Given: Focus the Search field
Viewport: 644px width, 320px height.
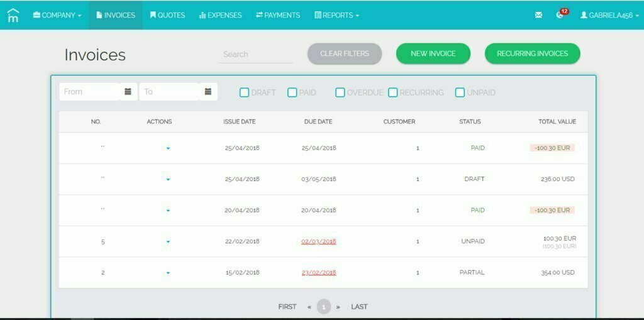Looking at the screenshot, I should tap(255, 54).
